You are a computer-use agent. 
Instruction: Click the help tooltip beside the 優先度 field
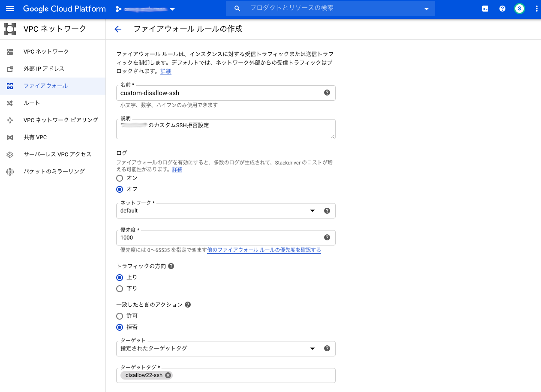pyautogui.click(x=327, y=237)
